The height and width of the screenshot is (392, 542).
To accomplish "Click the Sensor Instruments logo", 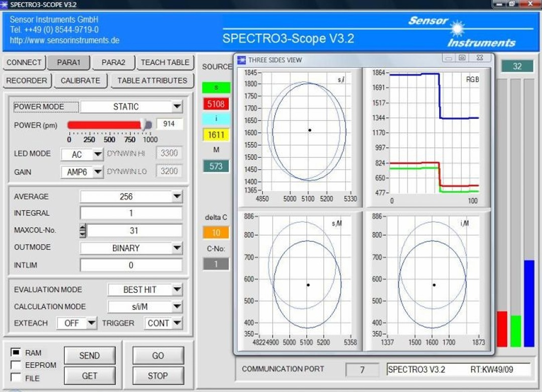I will click(x=463, y=32).
